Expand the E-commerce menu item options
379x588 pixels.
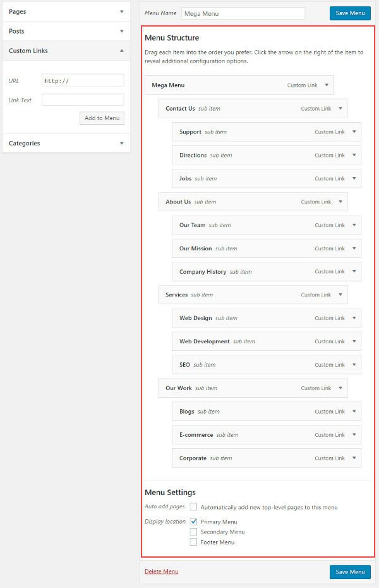pyautogui.click(x=354, y=434)
